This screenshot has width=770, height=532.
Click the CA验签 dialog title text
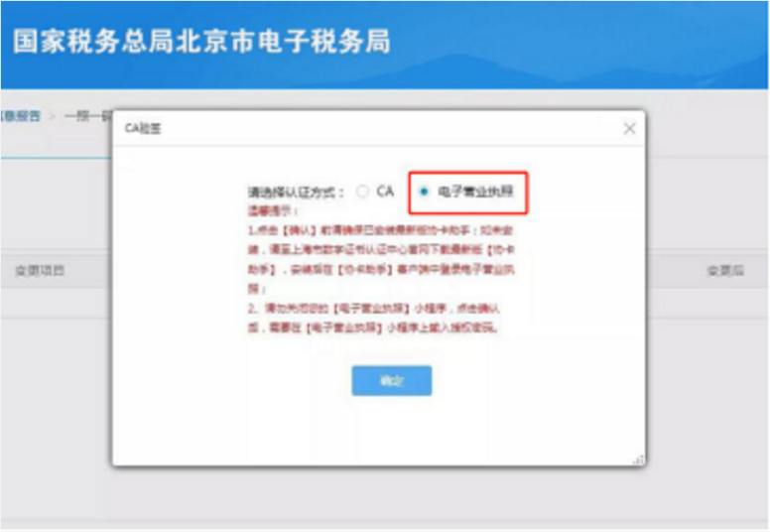pos(143,129)
